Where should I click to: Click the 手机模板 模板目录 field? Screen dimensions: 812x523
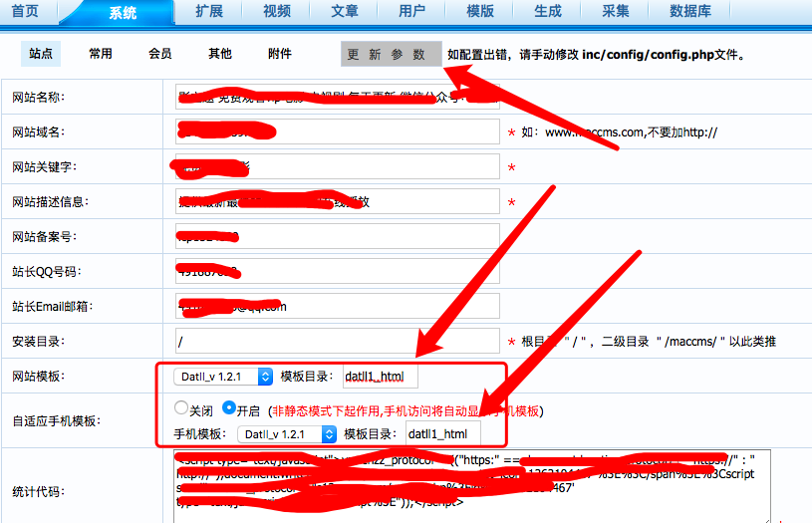pos(442,434)
